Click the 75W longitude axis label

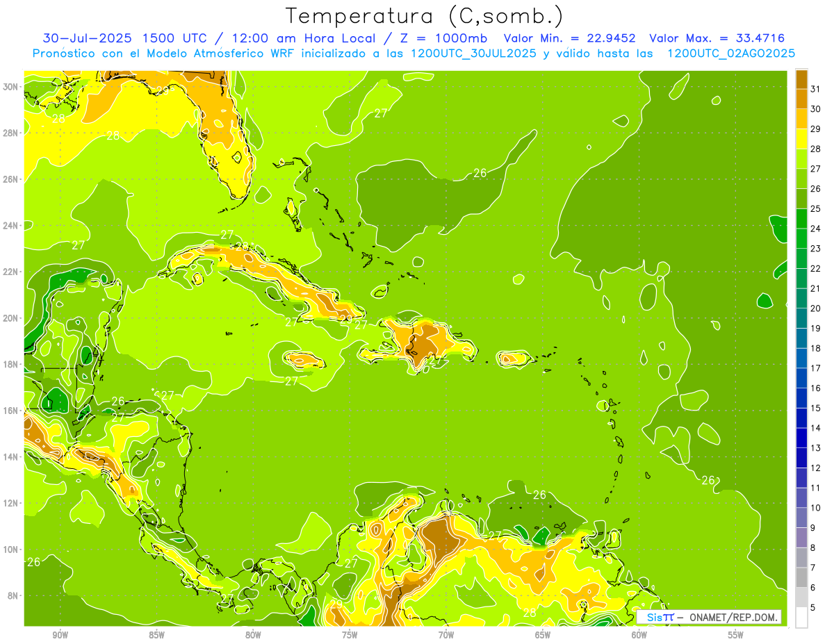tap(350, 635)
